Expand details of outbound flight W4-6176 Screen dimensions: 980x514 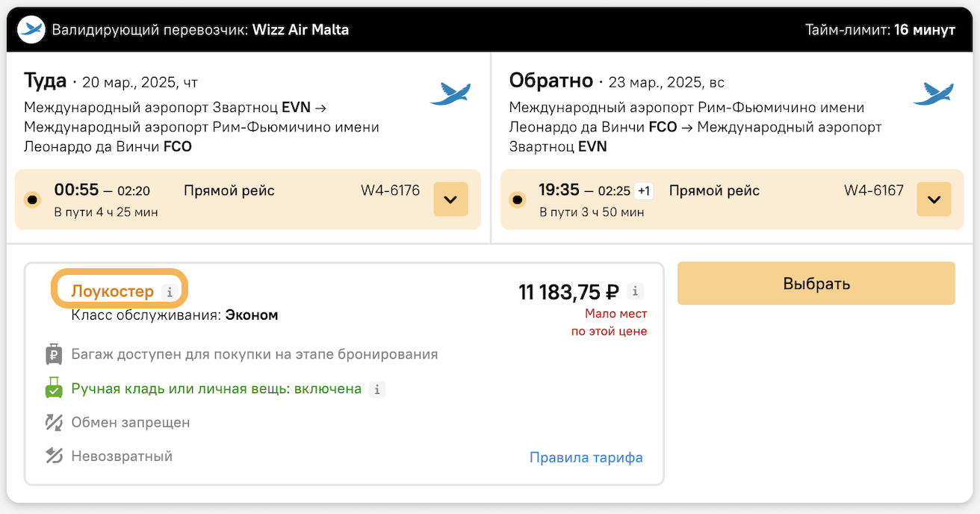pos(450,199)
